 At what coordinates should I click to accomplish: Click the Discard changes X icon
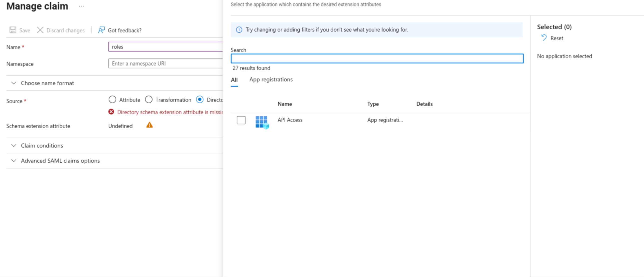[x=40, y=30]
